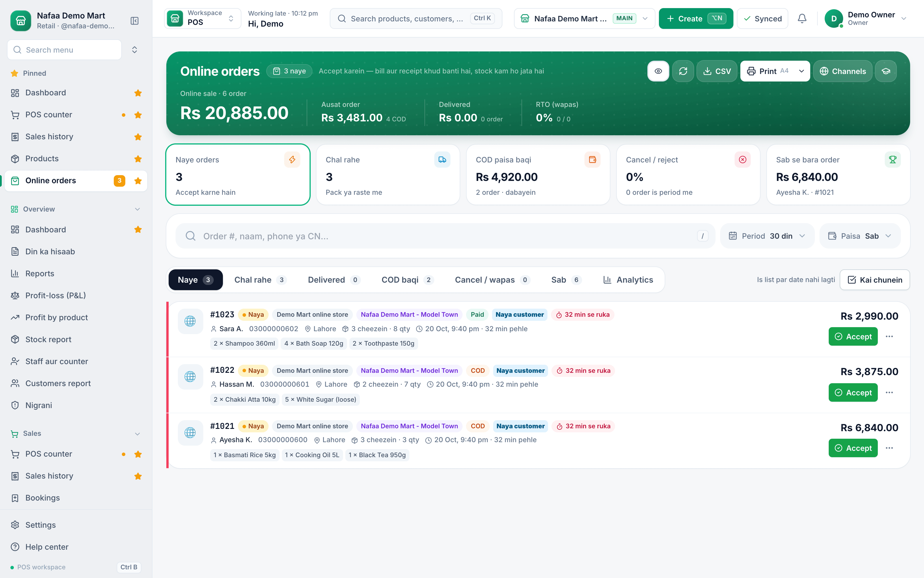Screen dimensions: 924x578
Task: Accept order #1023
Action: [x=853, y=336]
